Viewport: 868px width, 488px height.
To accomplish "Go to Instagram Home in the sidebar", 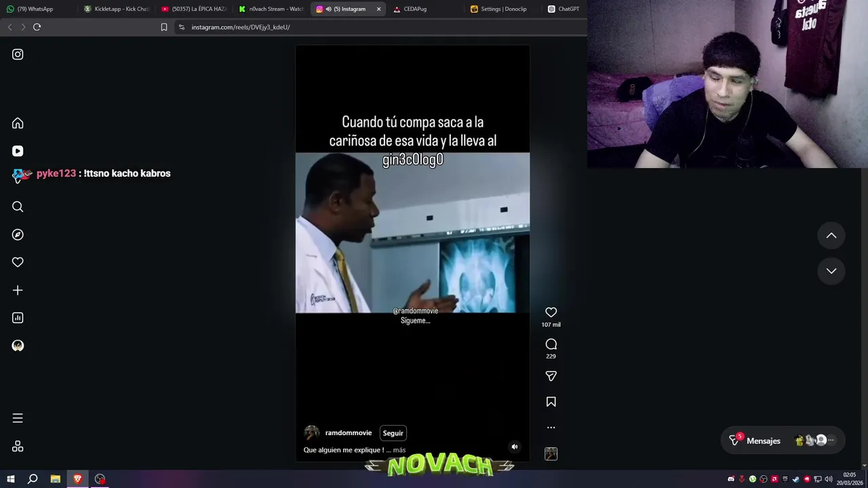I will click(18, 123).
